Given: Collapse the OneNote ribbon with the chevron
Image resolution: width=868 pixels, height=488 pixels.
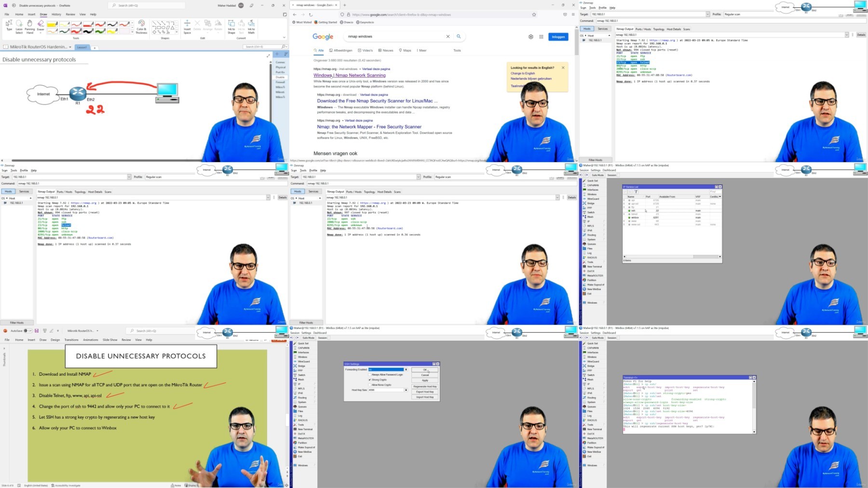Looking at the screenshot, I should (284, 37).
